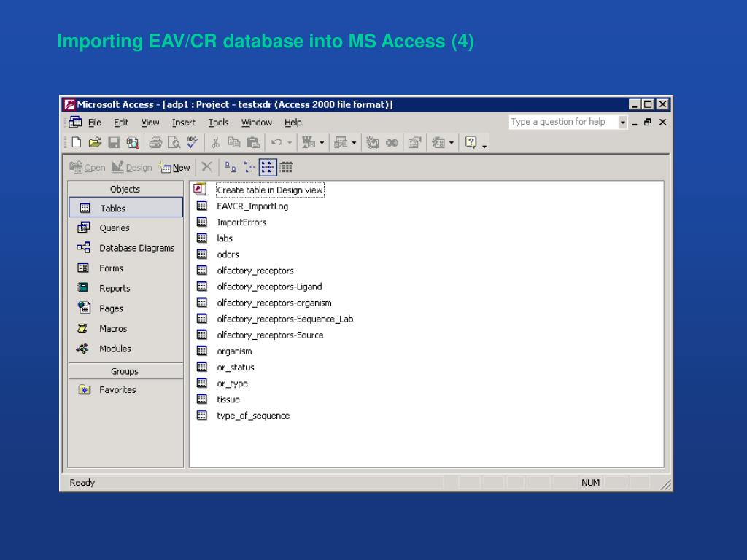
Task: Select the ImportErrors table
Action: coord(241,222)
